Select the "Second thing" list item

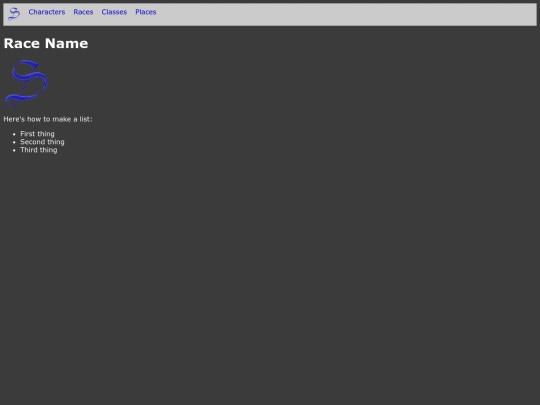click(42, 142)
